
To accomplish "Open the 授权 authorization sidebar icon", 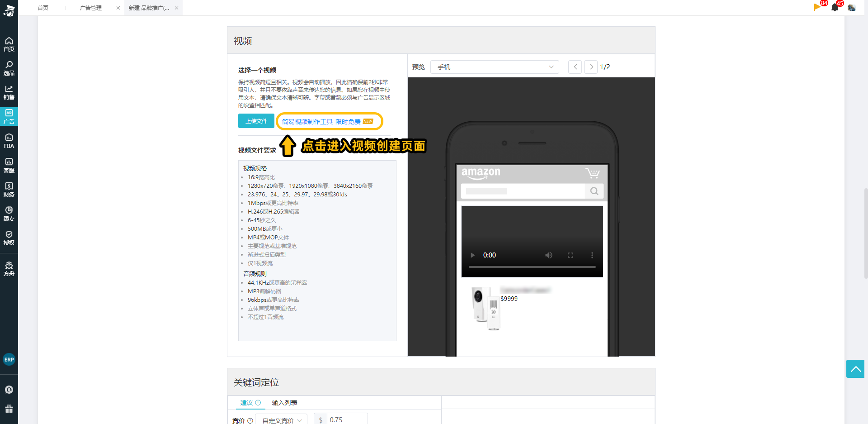I will [x=9, y=238].
